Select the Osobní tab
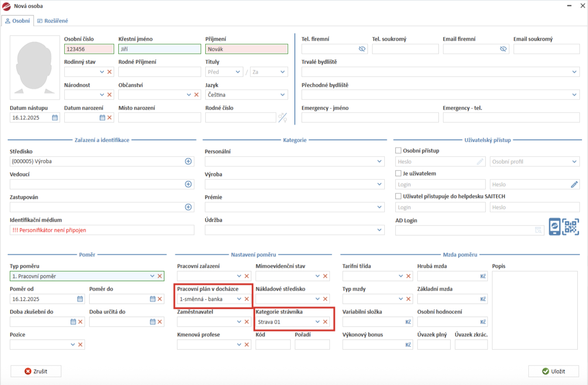 point(18,21)
